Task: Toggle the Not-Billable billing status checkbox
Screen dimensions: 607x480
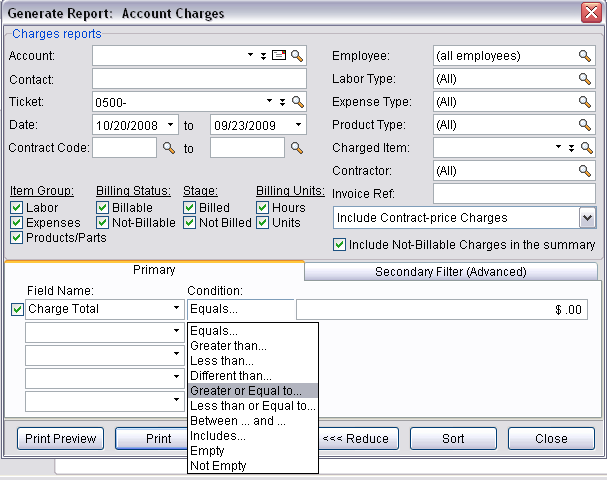Action: coord(103,222)
